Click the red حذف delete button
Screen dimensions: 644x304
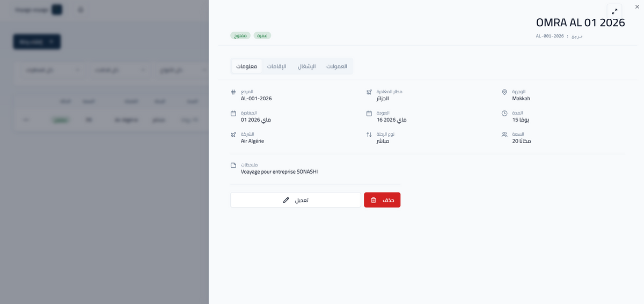pos(382,200)
